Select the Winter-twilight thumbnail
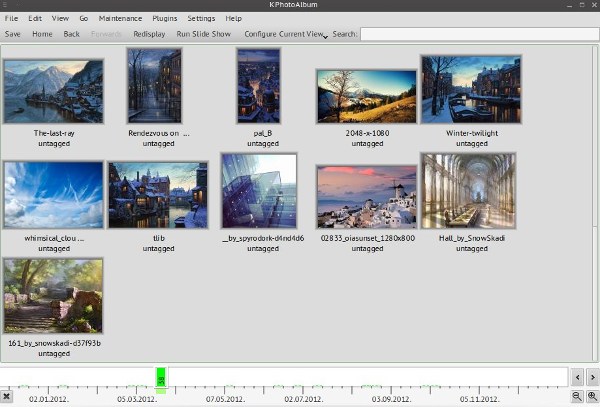 471,90
